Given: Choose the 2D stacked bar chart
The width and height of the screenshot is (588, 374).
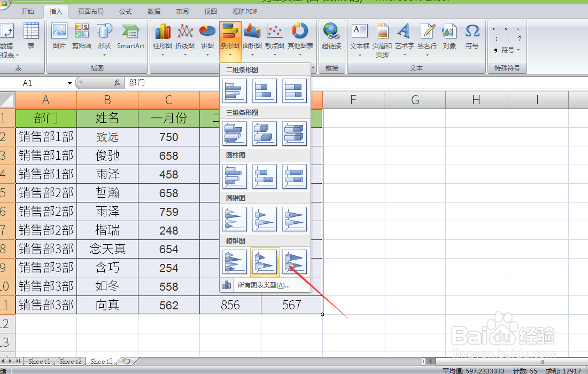Looking at the screenshot, I should (265, 91).
